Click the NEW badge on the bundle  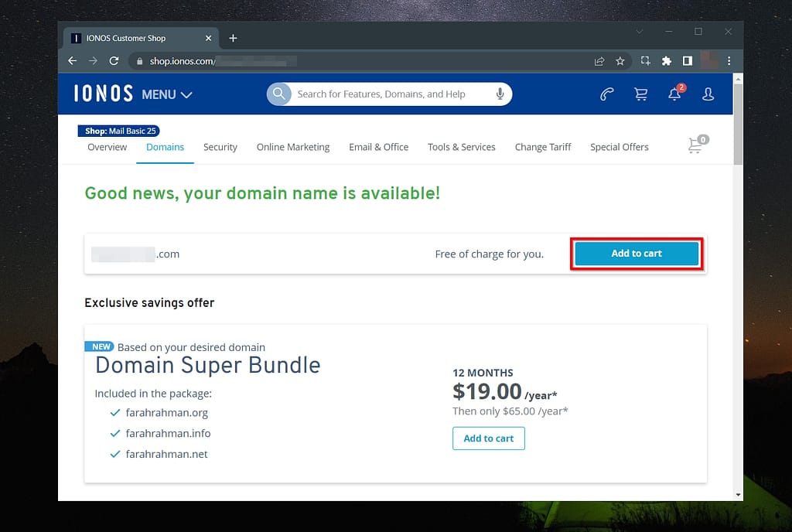pos(100,346)
